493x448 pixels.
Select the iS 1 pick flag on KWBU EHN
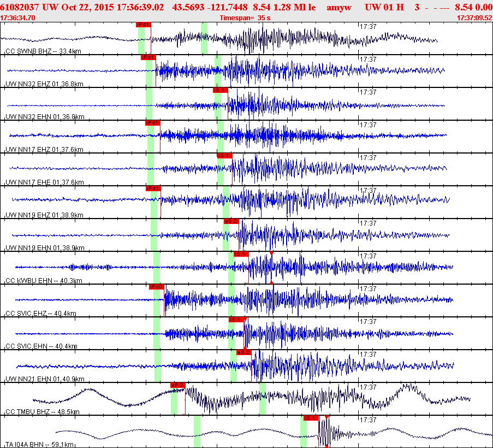pos(241,254)
